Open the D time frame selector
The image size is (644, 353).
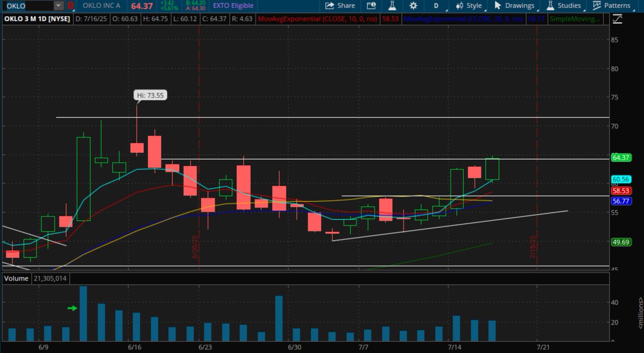click(x=436, y=6)
